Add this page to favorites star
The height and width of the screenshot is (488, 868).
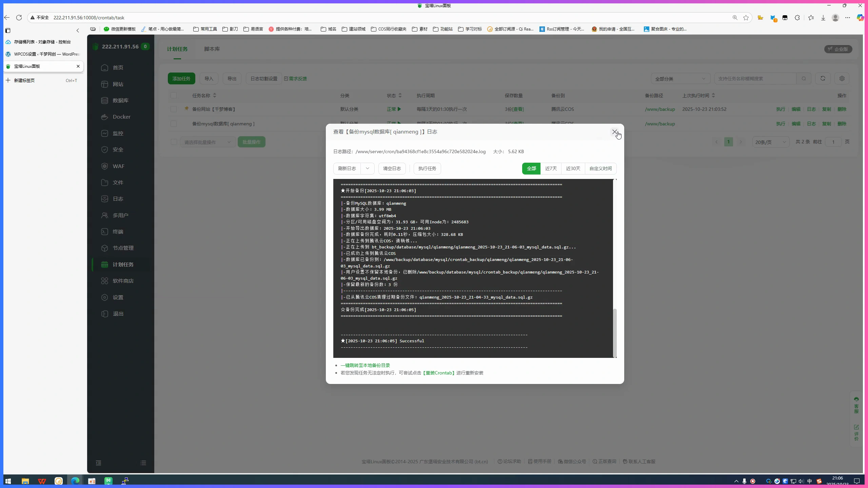[x=746, y=18]
